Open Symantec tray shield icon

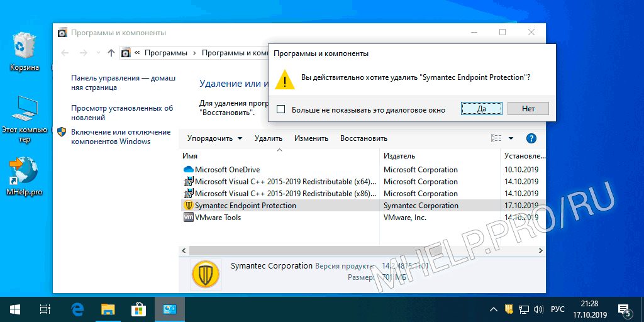tap(508, 309)
